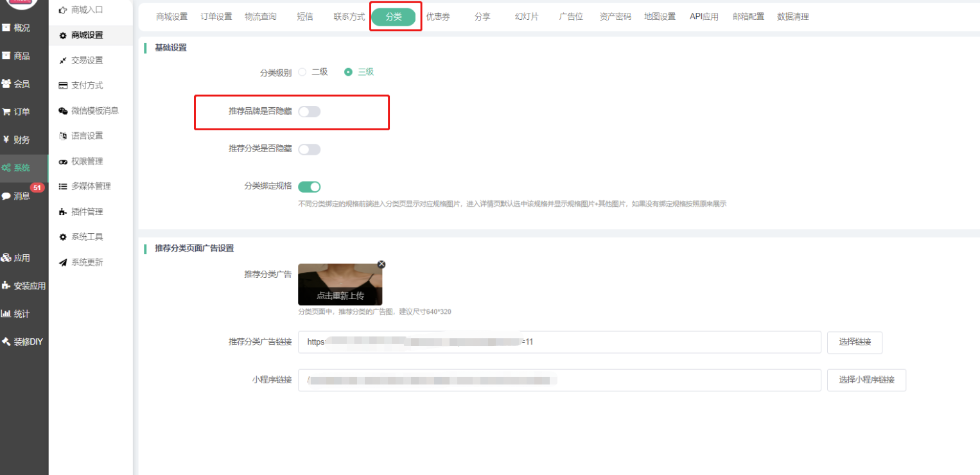Select the 二级 category level radio
Image resolution: width=980 pixels, height=475 pixels.
coord(302,72)
